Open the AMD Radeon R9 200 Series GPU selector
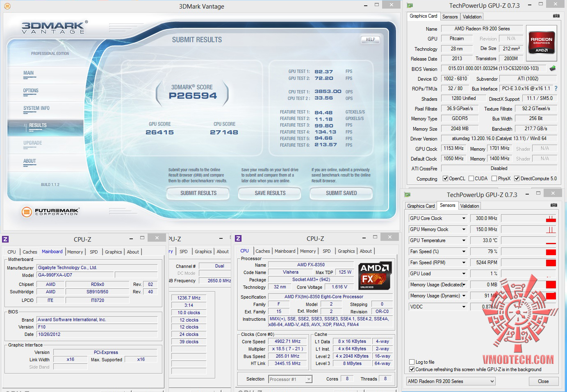Screen dimensions: 567x392 click(451, 381)
